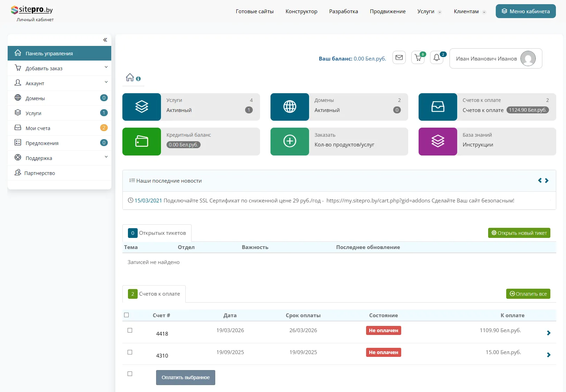This screenshot has height=392, width=566.
Task: Go to Конструктор in the top menu
Action: point(301,11)
